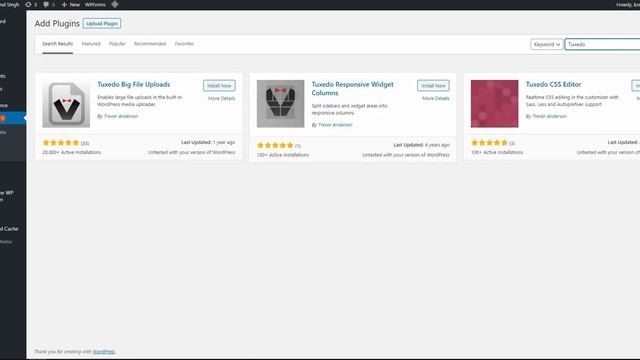Switch to the Favorites tab
Viewport: 640px width, 360px height.
pos(184,44)
